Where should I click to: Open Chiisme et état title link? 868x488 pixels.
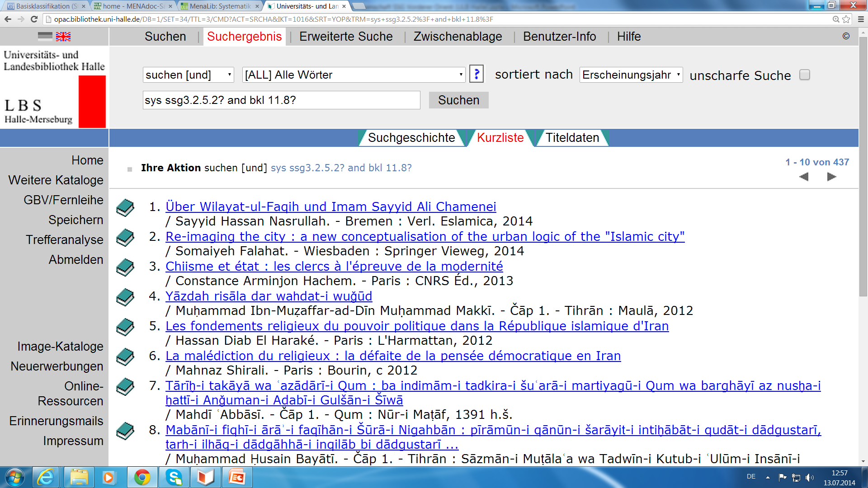click(x=334, y=267)
